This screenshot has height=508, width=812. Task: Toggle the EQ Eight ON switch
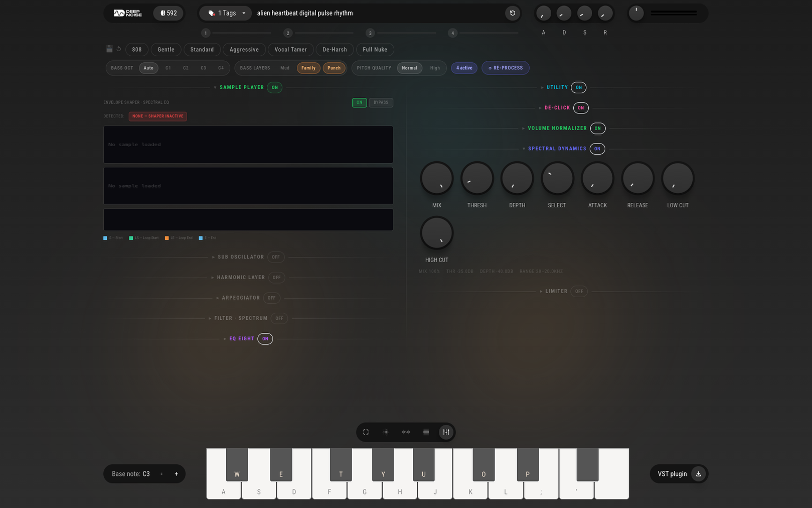(265, 339)
